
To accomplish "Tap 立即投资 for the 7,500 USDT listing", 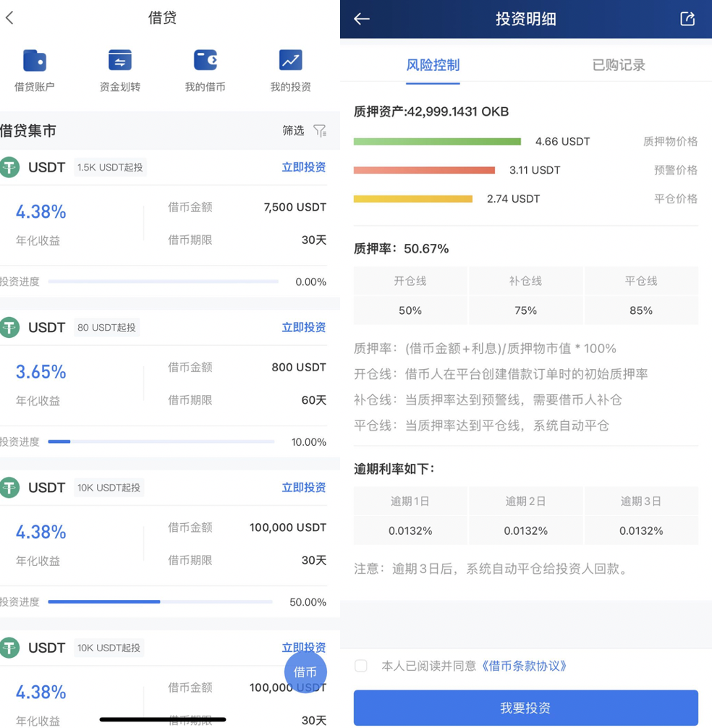I will tap(303, 167).
